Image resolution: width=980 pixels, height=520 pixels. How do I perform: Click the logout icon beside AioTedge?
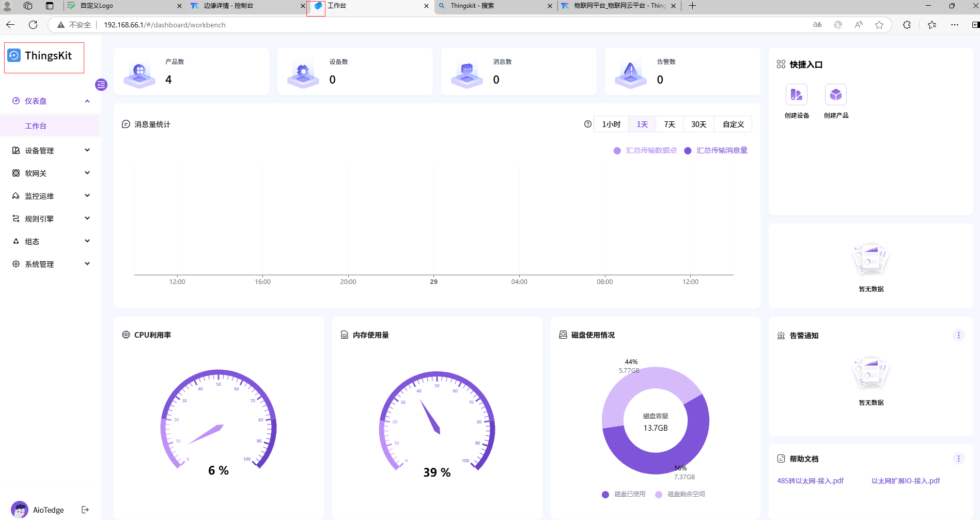pos(86,510)
